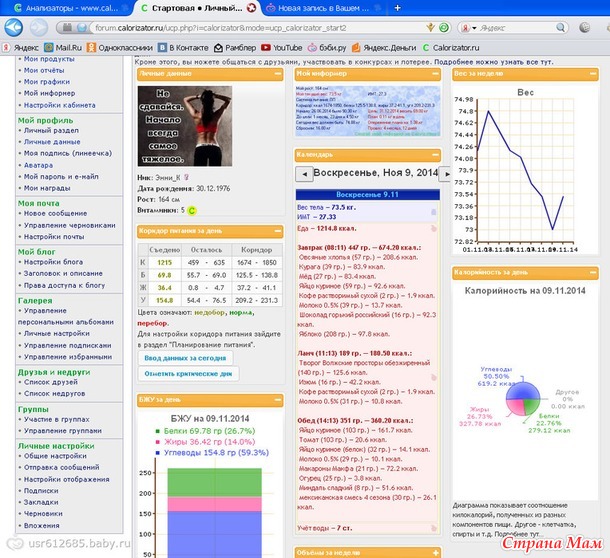
Task: Click the Yandex search input field
Action: (517, 28)
